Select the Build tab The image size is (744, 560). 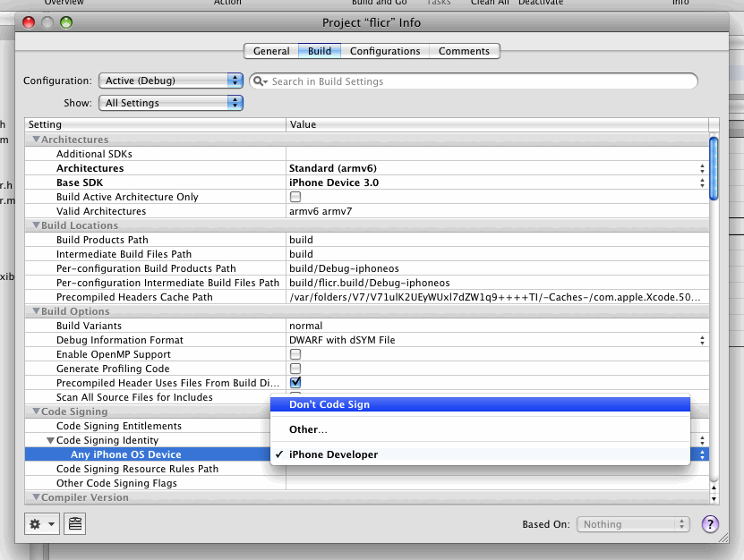click(x=320, y=51)
